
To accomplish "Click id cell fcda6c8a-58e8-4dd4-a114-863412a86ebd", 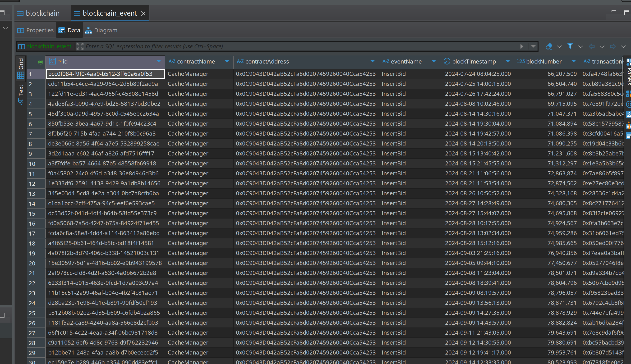I will tap(105, 233).
